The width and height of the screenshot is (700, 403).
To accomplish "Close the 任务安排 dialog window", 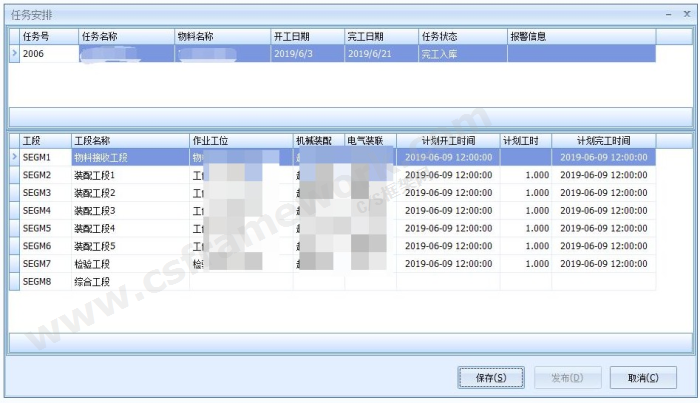I will click(685, 15).
